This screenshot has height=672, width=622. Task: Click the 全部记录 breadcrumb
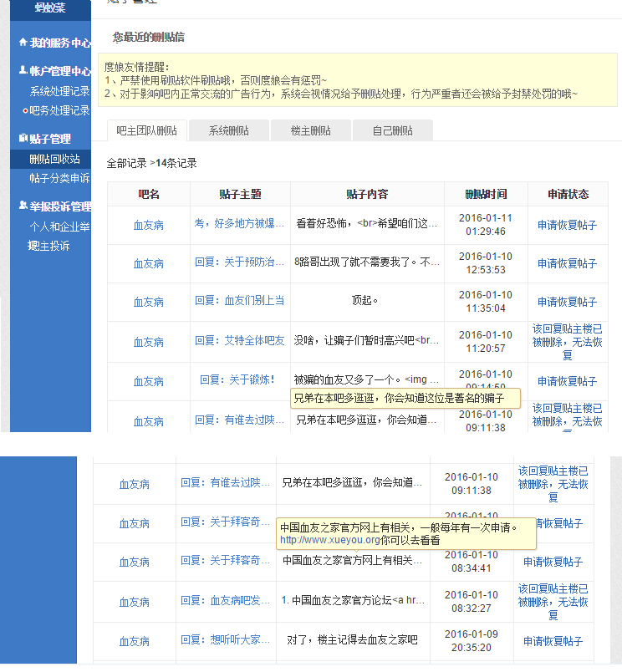pos(126,163)
